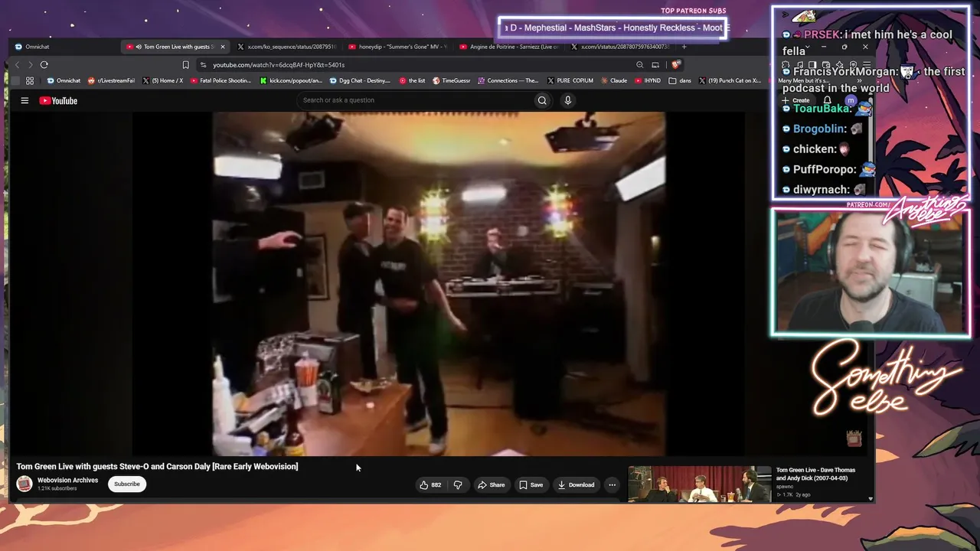
Task: Select the Tom Green Live with guests tab
Action: (176, 47)
